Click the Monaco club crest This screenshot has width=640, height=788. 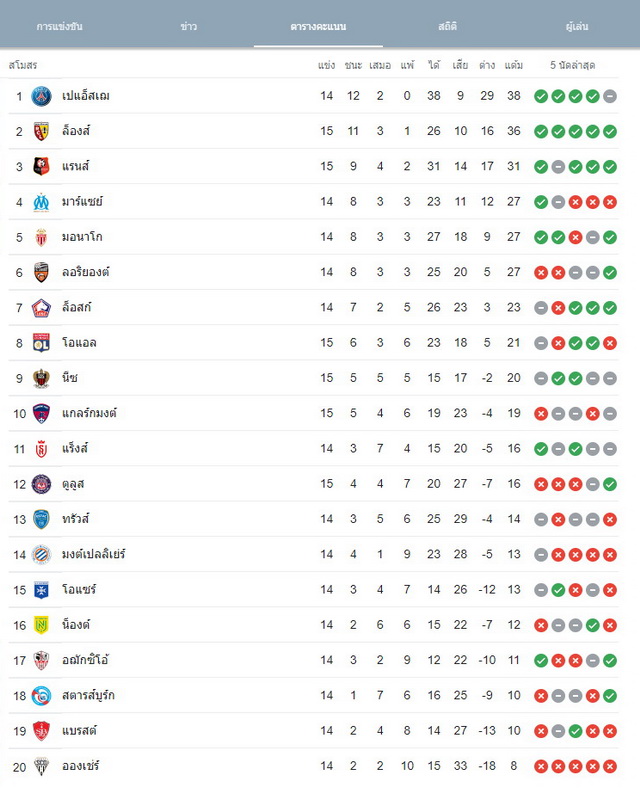(41, 237)
